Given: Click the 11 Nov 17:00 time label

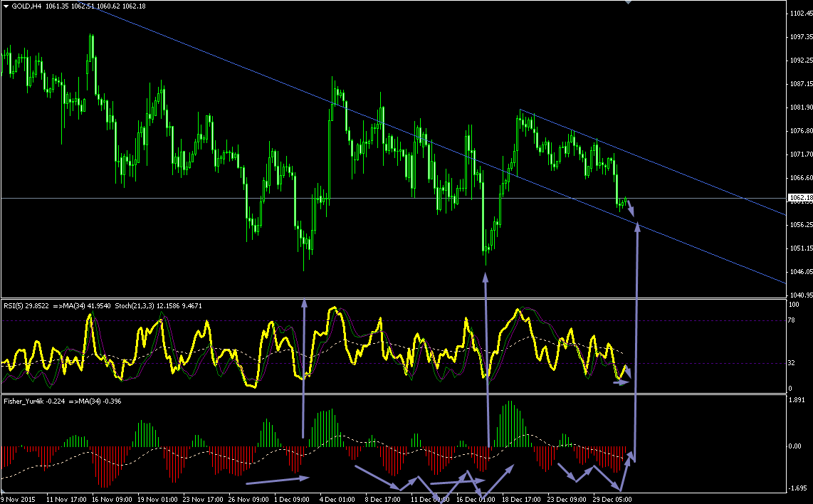Looking at the screenshot, I should (x=65, y=499).
